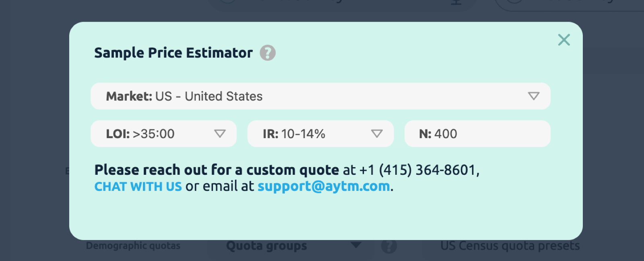Image resolution: width=644 pixels, height=261 pixels.
Task: Click the Demographic quotas label
Action: tap(133, 246)
